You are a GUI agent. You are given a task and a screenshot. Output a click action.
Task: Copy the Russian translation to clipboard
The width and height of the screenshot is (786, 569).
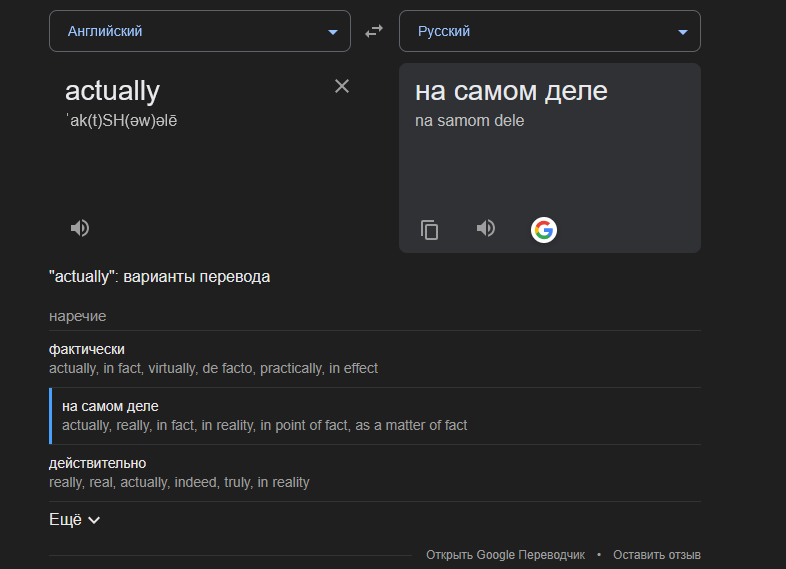(429, 230)
